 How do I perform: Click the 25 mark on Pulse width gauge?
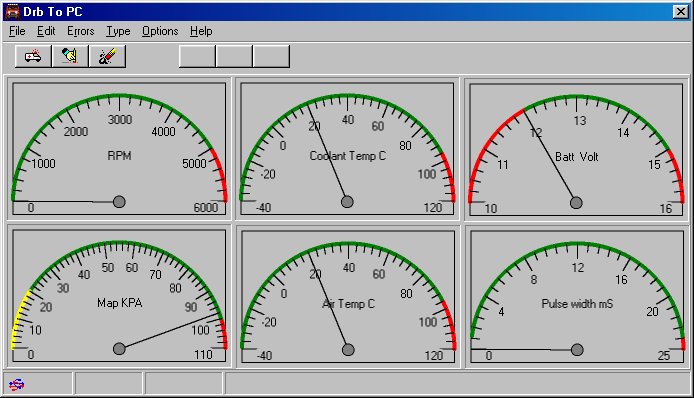[664, 355]
